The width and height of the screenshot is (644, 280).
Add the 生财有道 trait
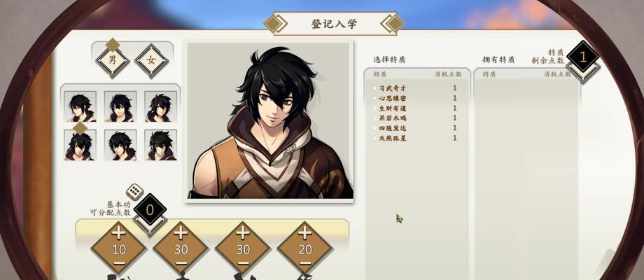pyautogui.click(x=416, y=108)
